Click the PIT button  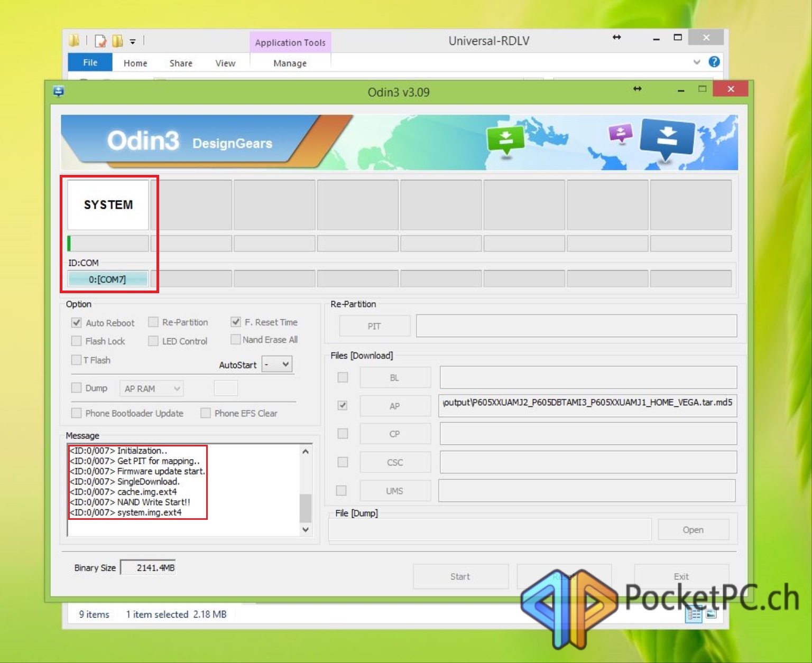coord(374,326)
